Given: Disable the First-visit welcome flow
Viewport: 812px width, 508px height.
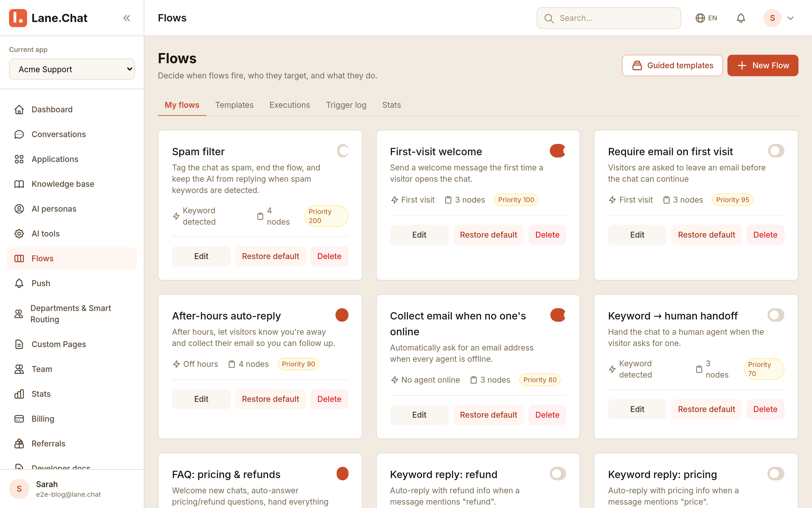Looking at the screenshot, I should click(558, 151).
